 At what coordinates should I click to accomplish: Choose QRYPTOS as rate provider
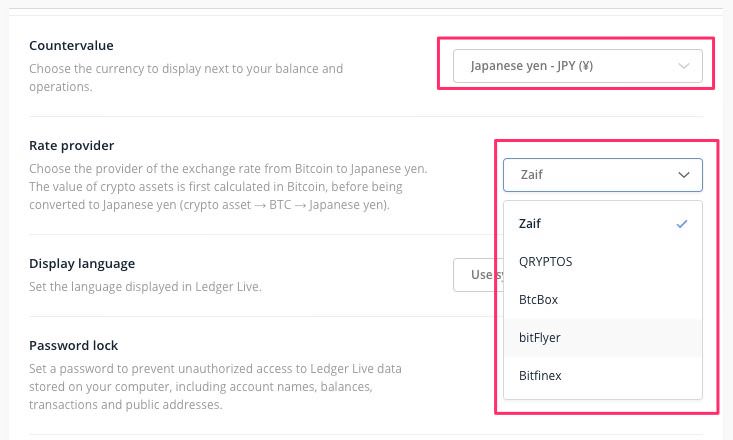coord(546,262)
